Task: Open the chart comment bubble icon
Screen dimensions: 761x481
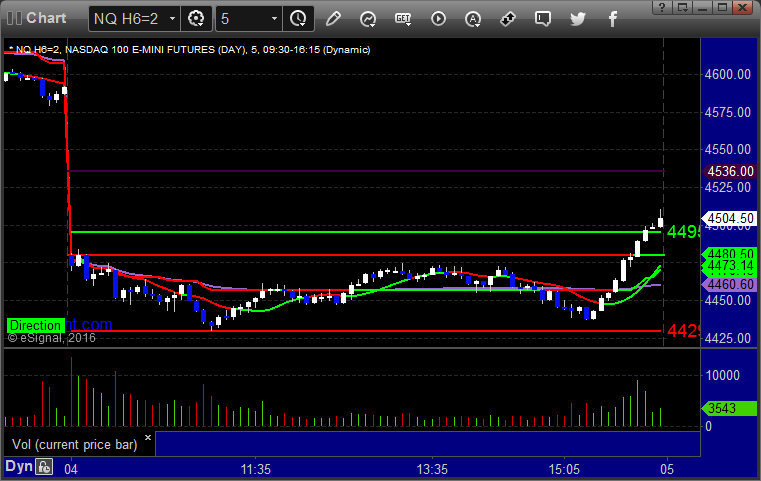Action: click(x=543, y=19)
